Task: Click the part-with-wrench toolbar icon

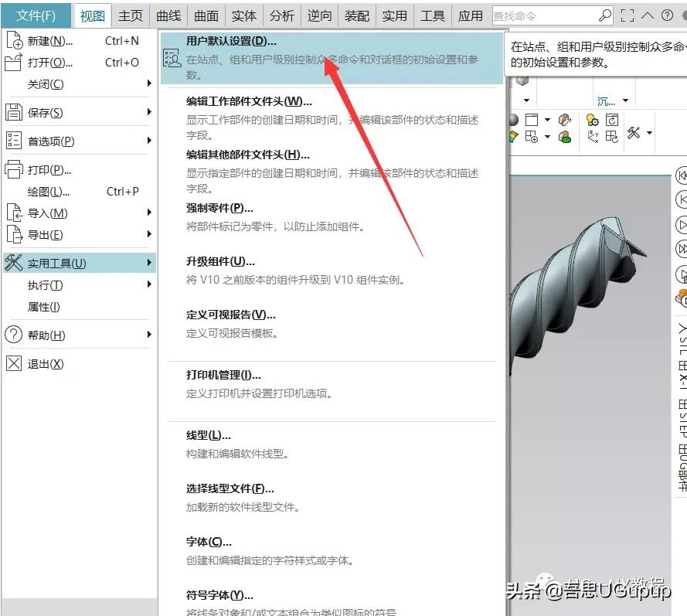Action: 564,120
